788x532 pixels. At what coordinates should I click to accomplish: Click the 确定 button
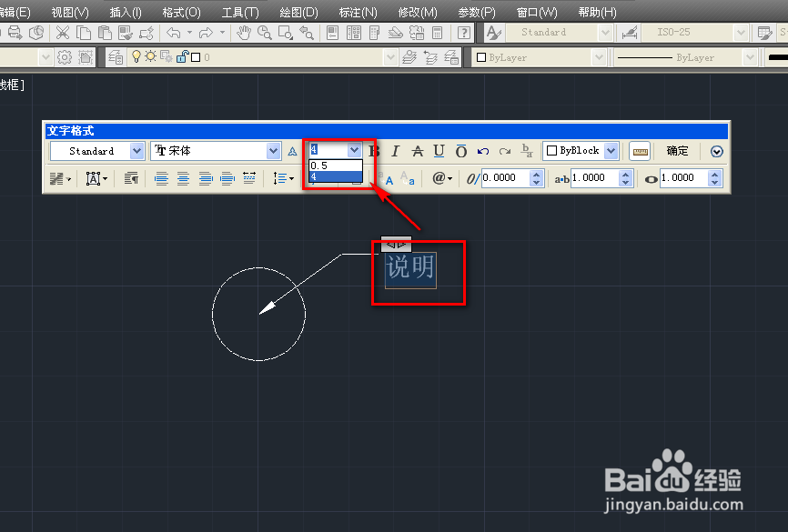click(x=677, y=151)
